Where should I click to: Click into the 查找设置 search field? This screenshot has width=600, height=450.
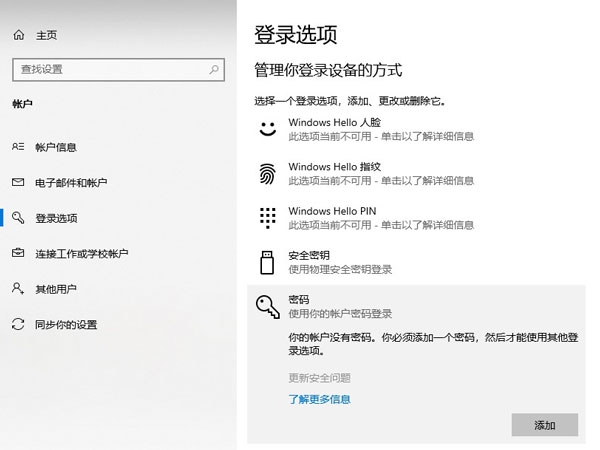[110, 69]
